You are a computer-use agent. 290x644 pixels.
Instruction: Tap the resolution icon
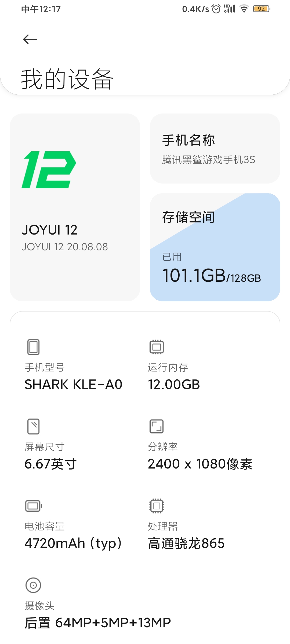(157, 426)
